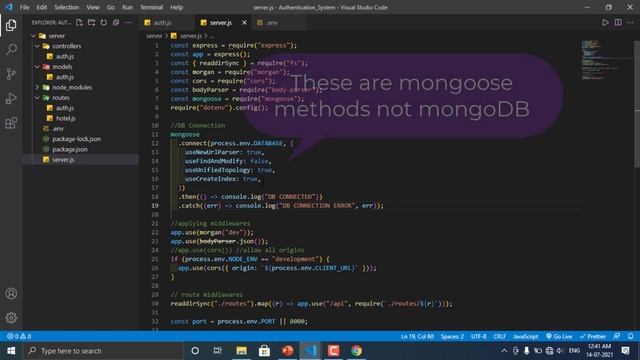The width and height of the screenshot is (640, 360).
Task: Open editor more actions ellipsis
Action: pos(631,22)
